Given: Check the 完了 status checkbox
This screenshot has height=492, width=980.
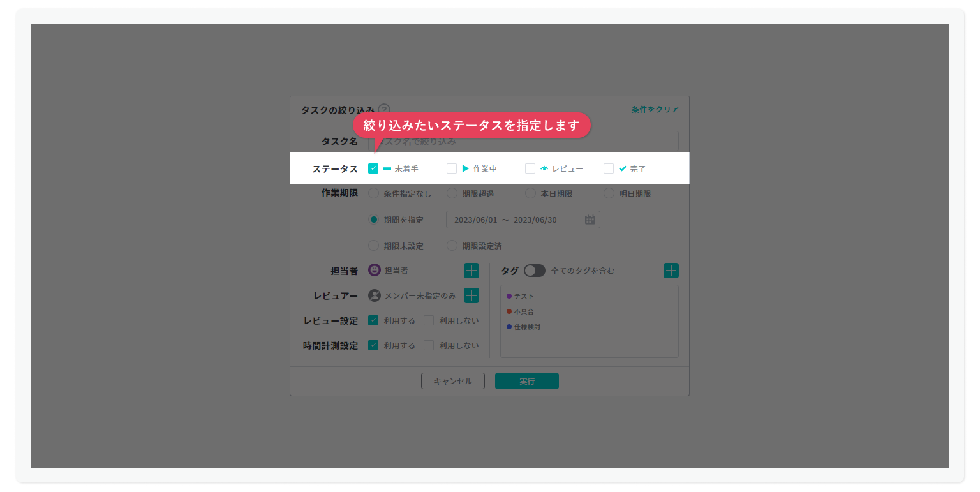Looking at the screenshot, I should tap(609, 168).
